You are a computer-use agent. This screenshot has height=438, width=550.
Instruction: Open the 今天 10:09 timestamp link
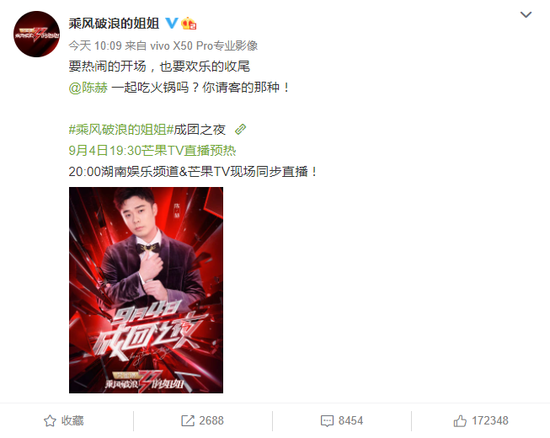pyautogui.click(x=95, y=46)
